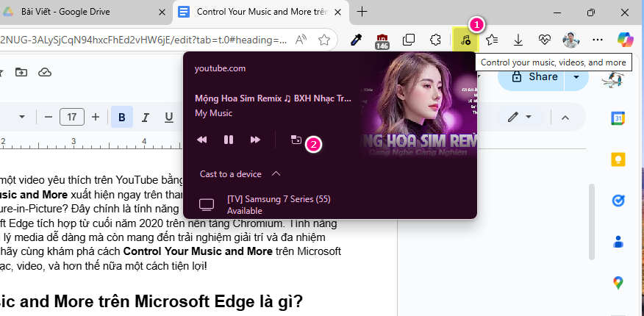Rewind the track in media popup
644x316 pixels.
pyautogui.click(x=201, y=140)
